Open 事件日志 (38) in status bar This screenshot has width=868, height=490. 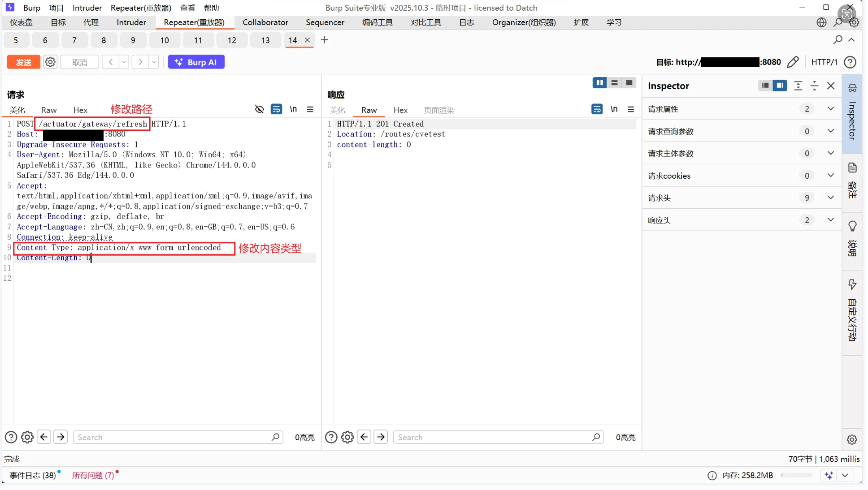[x=33, y=475]
